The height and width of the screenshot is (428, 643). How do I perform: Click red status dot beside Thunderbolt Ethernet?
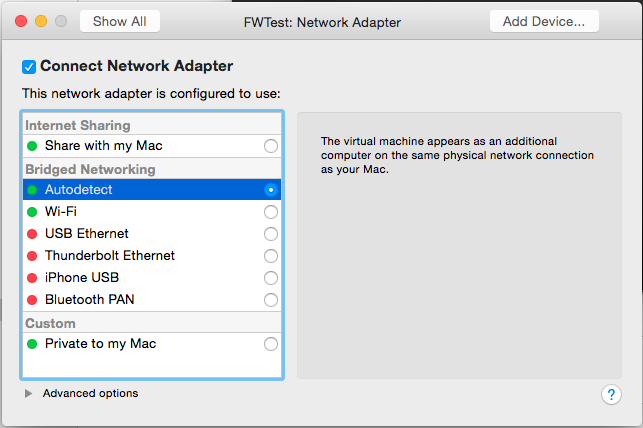coord(32,256)
